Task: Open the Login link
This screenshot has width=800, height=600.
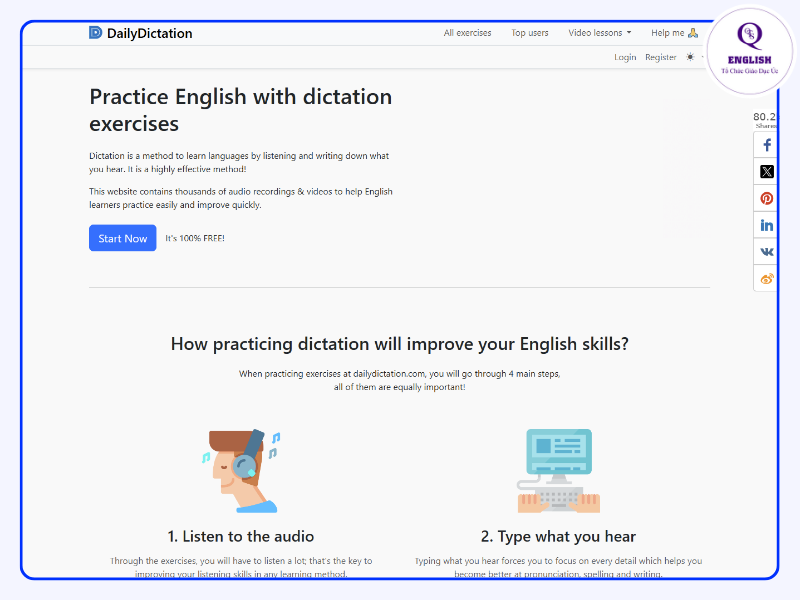Action: point(625,57)
